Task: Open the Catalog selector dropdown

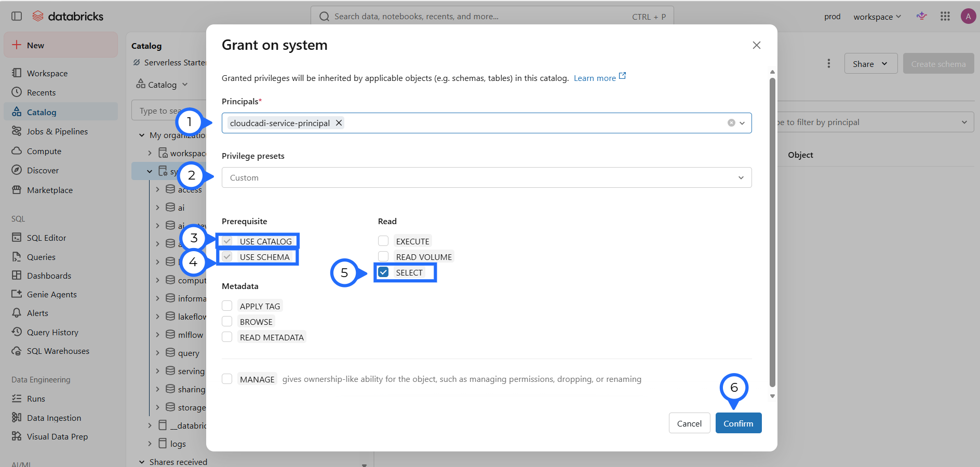Action: [x=162, y=85]
